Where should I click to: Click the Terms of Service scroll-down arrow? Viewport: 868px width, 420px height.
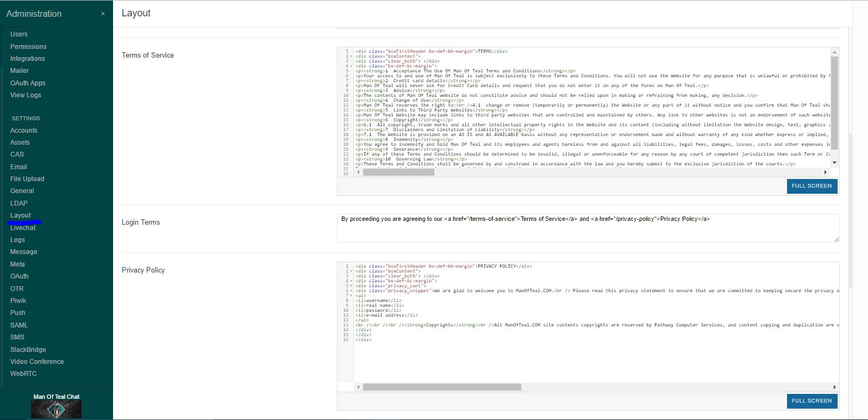click(x=834, y=163)
